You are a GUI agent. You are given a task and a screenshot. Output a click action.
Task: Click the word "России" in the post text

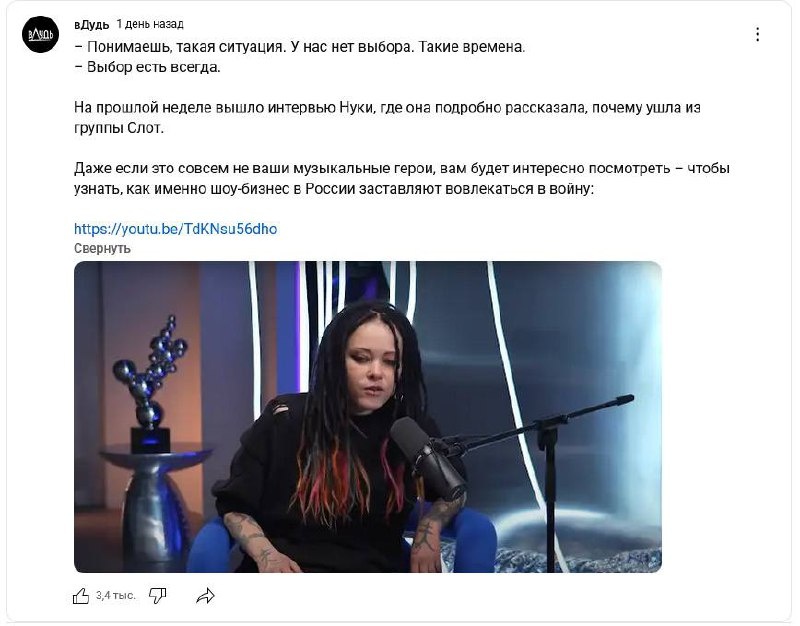click(x=330, y=189)
